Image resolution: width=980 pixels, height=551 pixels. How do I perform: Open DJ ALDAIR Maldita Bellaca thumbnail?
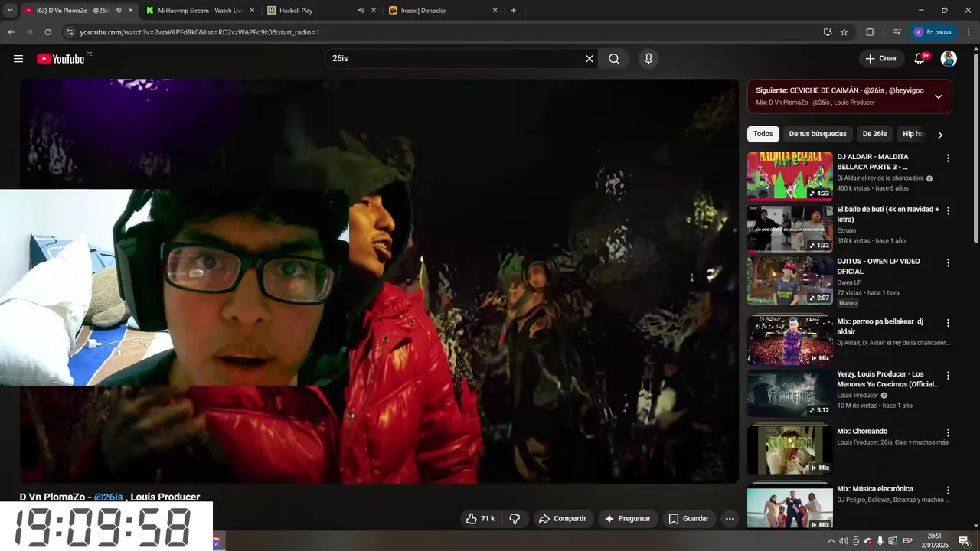(x=789, y=175)
